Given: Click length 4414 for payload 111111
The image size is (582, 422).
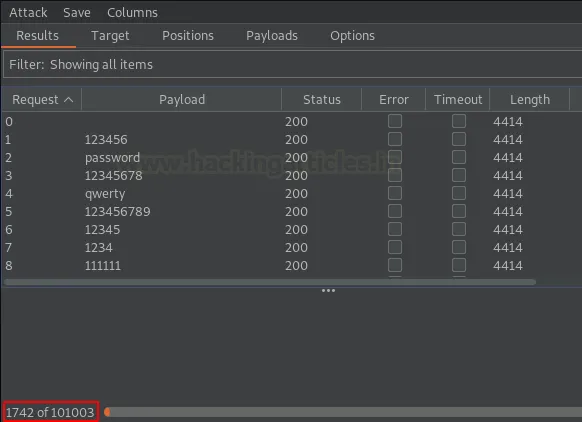Looking at the screenshot, I should click(x=508, y=266).
